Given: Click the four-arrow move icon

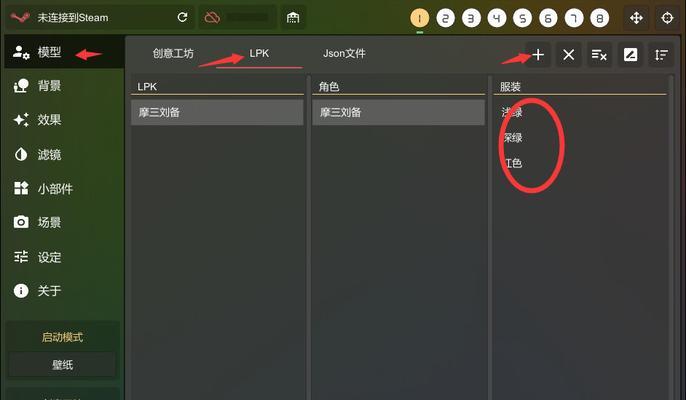Looking at the screenshot, I should (x=636, y=18).
